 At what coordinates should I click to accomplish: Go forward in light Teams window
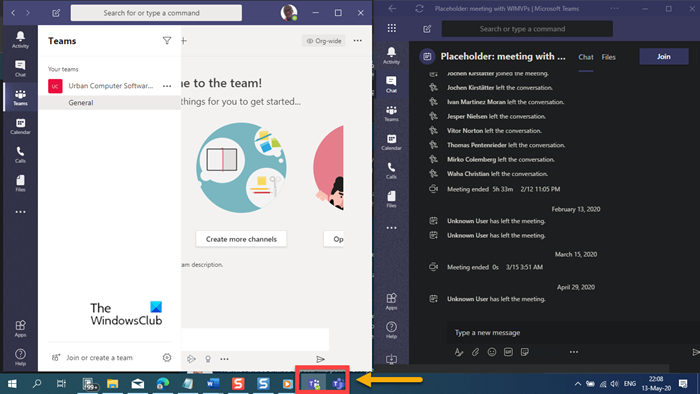point(28,13)
